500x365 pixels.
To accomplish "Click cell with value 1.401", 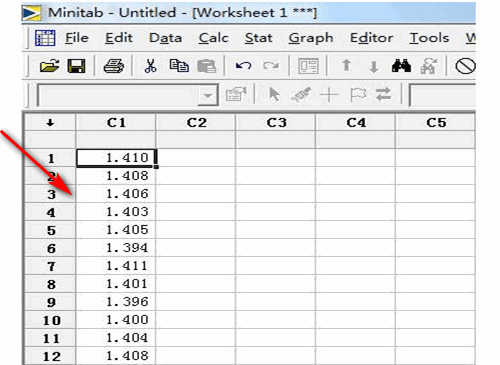I will (x=116, y=284).
